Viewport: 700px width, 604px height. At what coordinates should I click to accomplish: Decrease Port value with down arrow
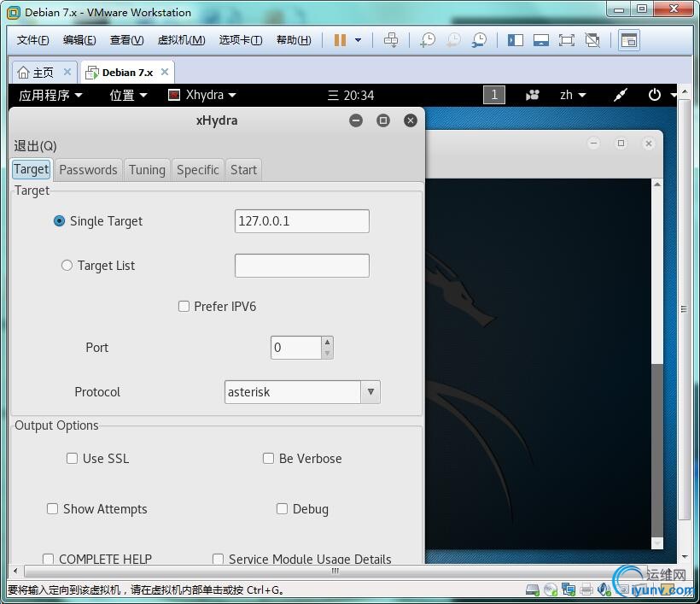click(x=327, y=354)
